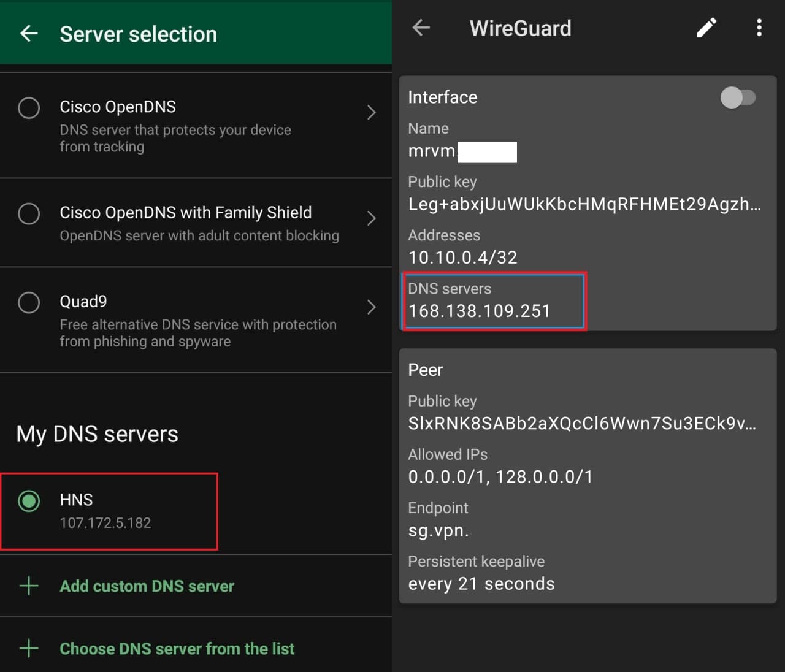The height and width of the screenshot is (672, 785).
Task: Click the Quad9 description text
Action: pyautogui.click(x=198, y=333)
